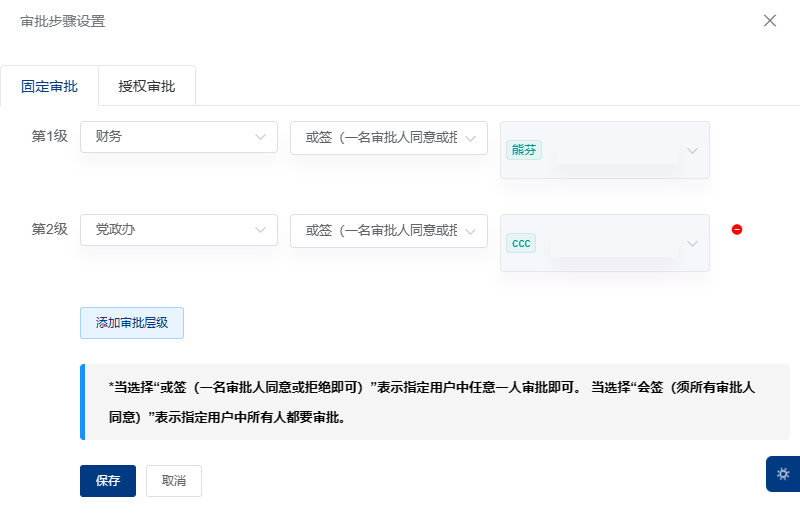The image size is (800, 515).
Task: Open 财务 department dropdown for 第1级
Action: click(x=179, y=137)
